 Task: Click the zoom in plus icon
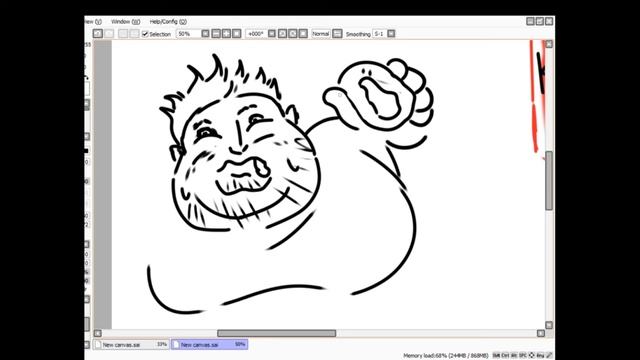[x=226, y=34]
